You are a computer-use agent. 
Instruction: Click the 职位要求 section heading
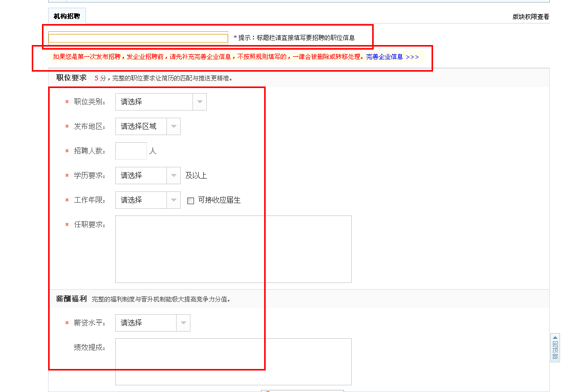[71, 78]
